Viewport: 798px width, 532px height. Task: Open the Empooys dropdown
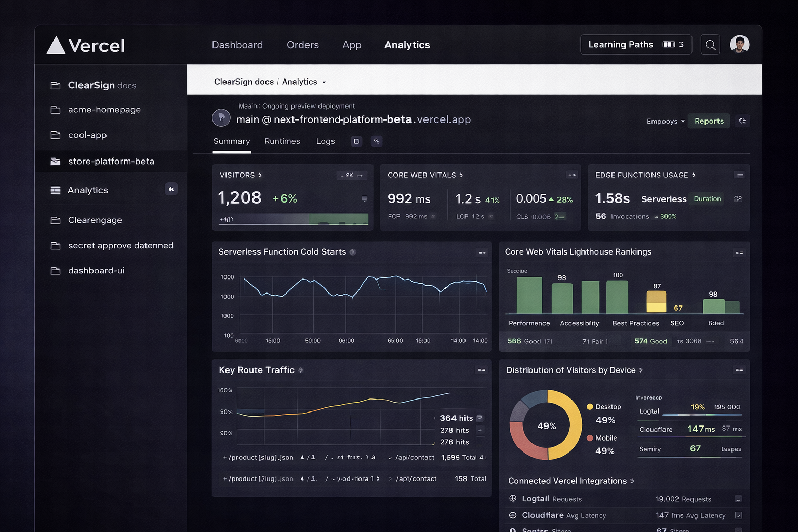click(x=665, y=121)
